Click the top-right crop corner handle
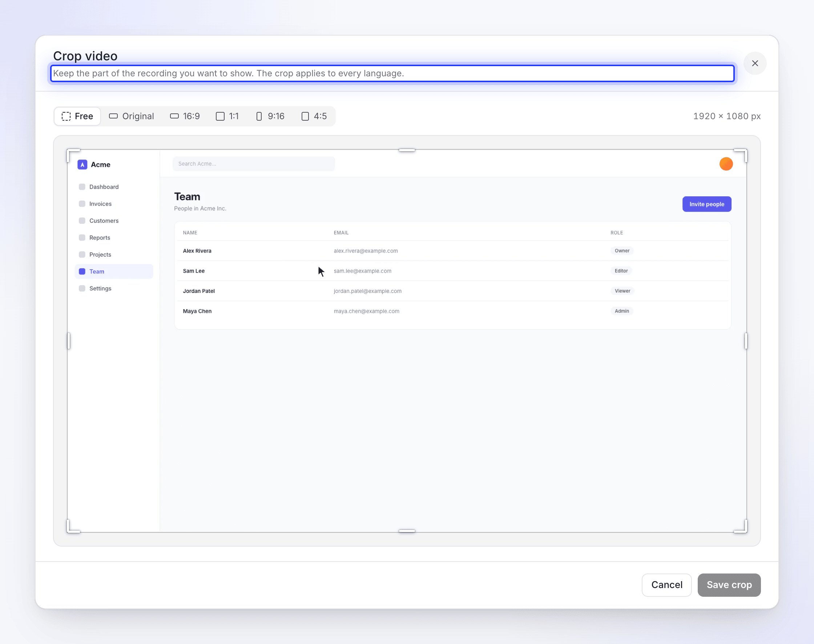Image resolution: width=814 pixels, height=644 pixels. pyautogui.click(x=741, y=154)
